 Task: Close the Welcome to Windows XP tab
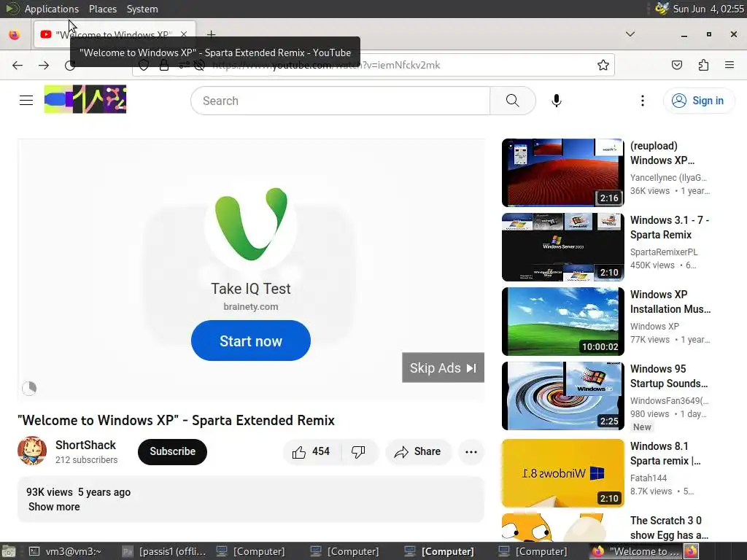184,34
